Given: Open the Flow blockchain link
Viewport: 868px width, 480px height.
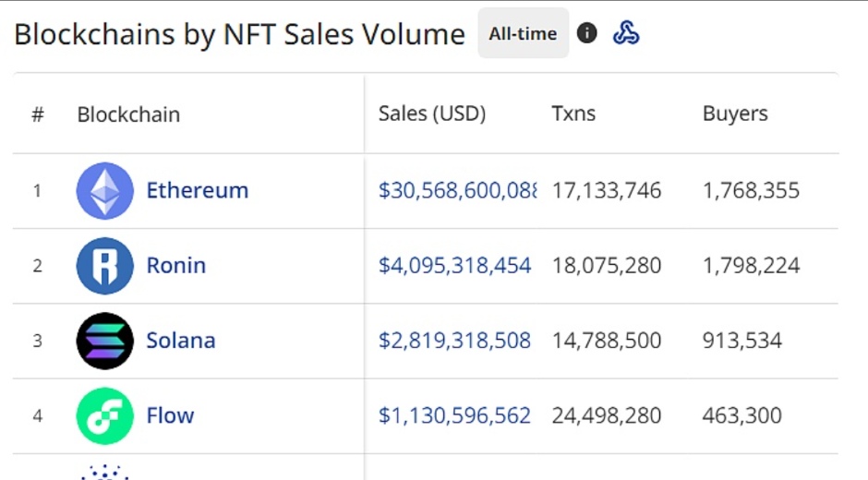Looking at the screenshot, I should click(x=170, y=415).
